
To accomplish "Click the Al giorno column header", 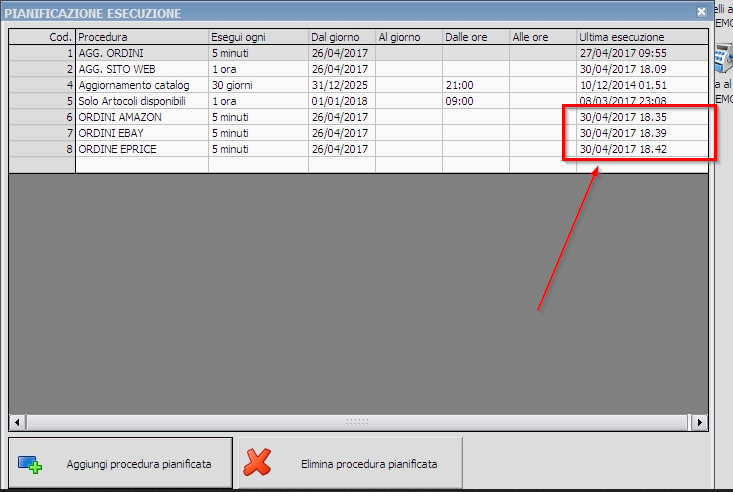I will coord(409,37).
